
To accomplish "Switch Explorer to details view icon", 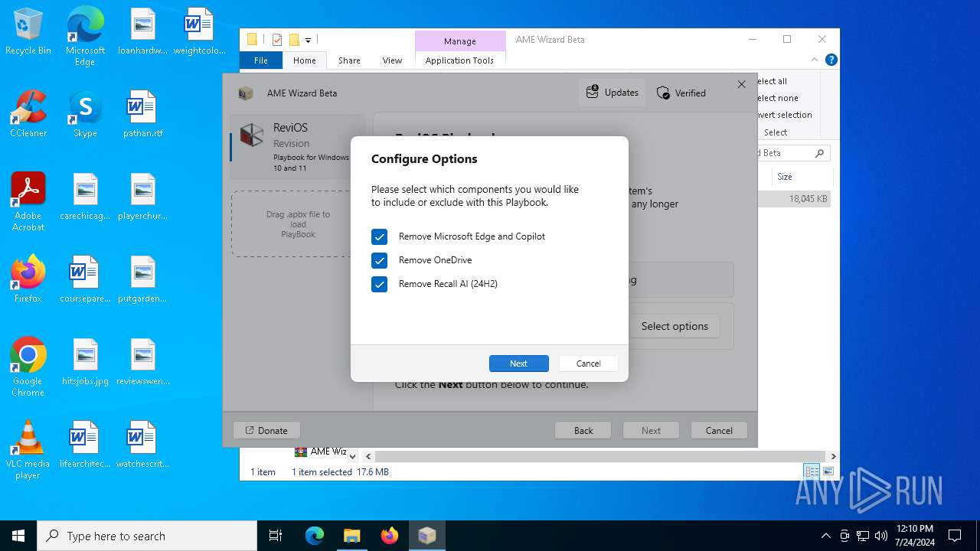I will 812,471.
